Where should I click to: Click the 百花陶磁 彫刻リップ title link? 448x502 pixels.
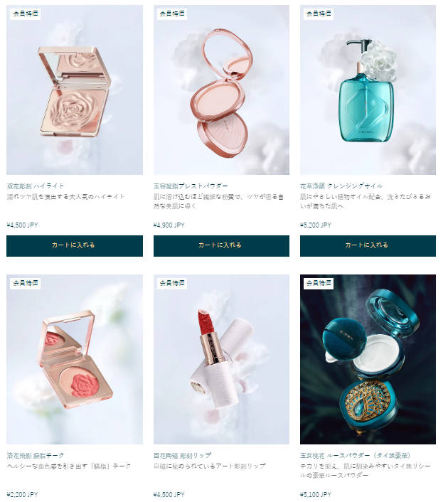182,455
